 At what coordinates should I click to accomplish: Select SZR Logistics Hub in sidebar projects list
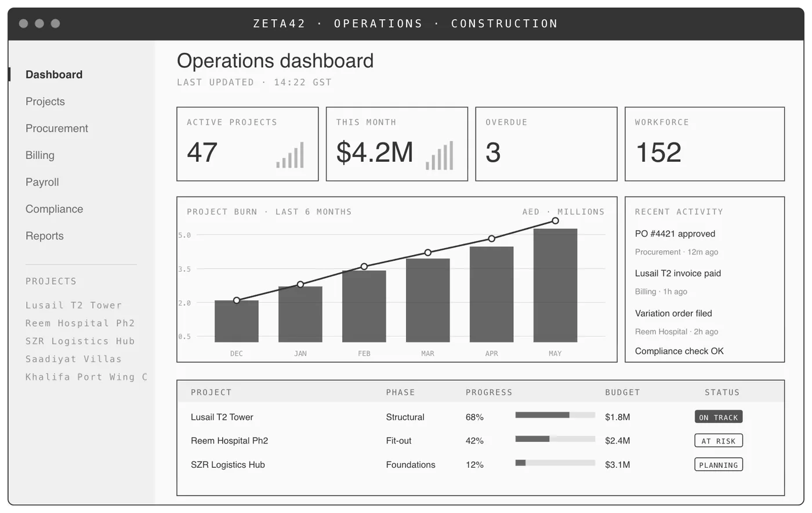click(80, 341)
